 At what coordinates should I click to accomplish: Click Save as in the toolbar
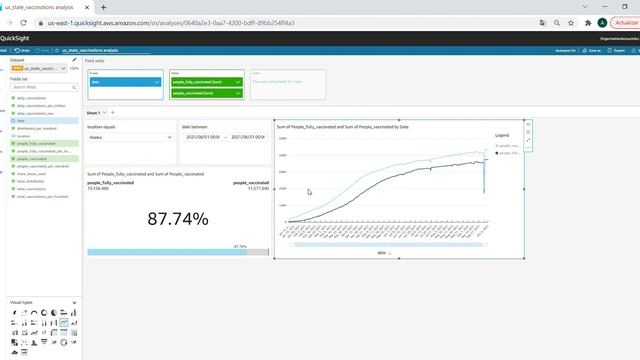tap(591, 51)
